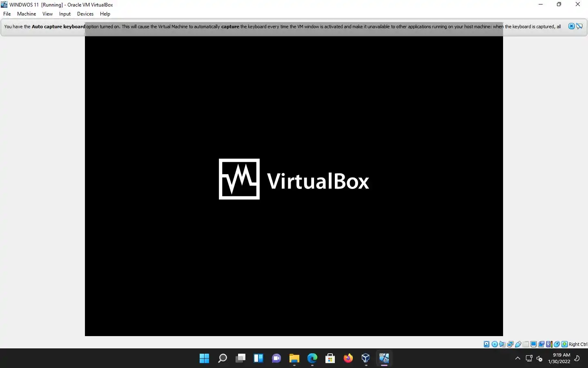The width and height of the screenshot is (588, 368).
Task: Click the network tray icon
Action: pos(529,359)
